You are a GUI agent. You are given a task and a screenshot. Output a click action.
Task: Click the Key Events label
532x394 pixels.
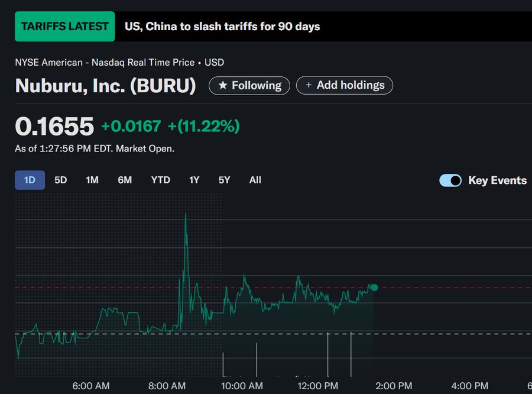[x=497, y=180]
